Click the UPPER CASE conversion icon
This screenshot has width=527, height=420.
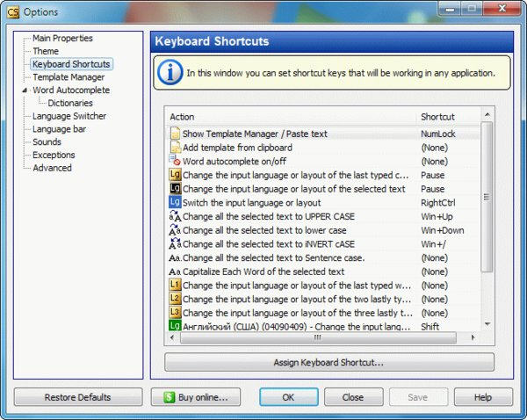(x=175, y=216)
